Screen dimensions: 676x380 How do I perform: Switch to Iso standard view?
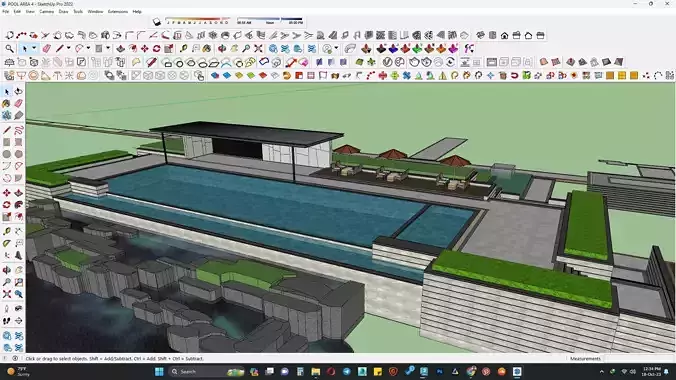click(480, 35)
